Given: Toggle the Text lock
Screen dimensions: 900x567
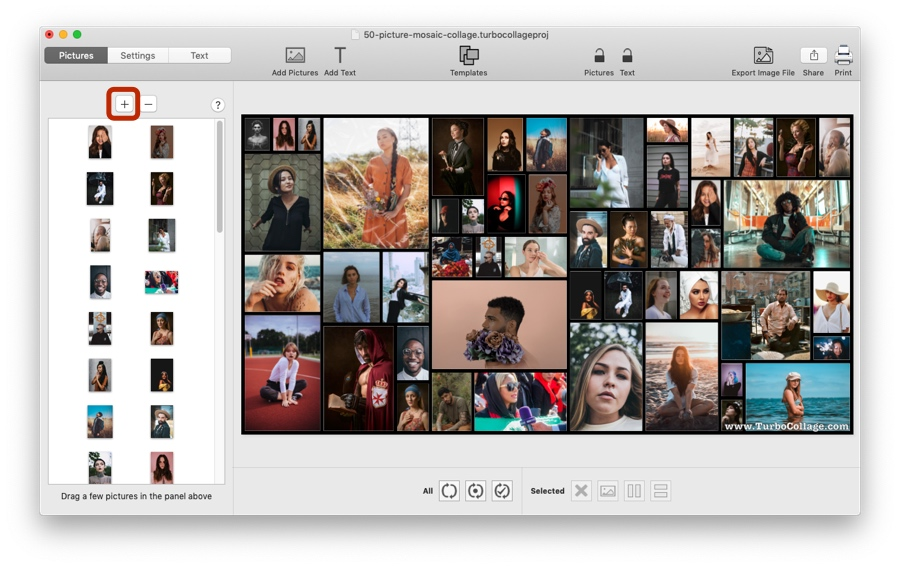Looking at the screenshot, I should click(627, 56).
